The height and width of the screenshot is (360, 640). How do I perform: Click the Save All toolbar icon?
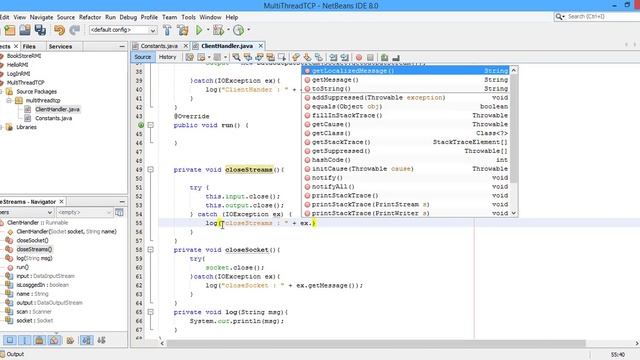pos(40,30)
